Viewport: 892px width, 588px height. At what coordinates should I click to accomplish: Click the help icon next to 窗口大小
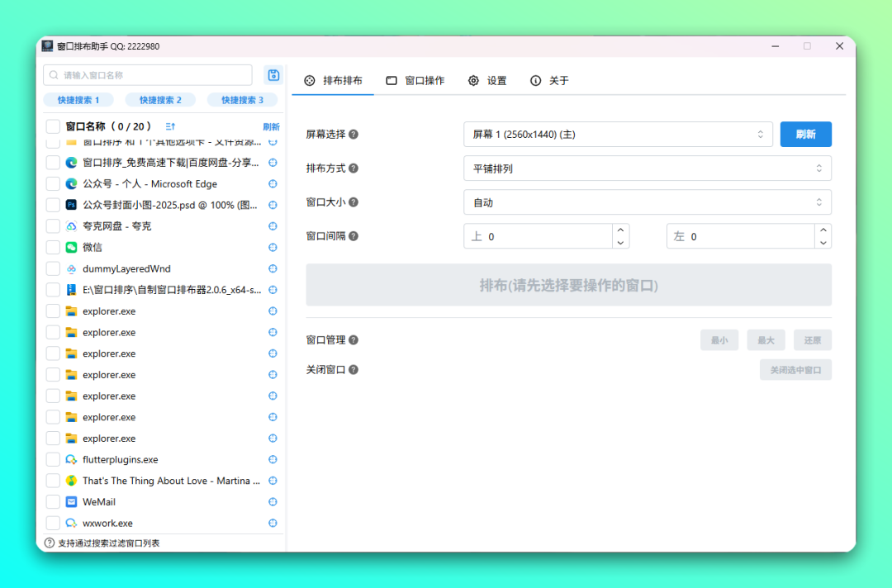[x=353, y=202]
